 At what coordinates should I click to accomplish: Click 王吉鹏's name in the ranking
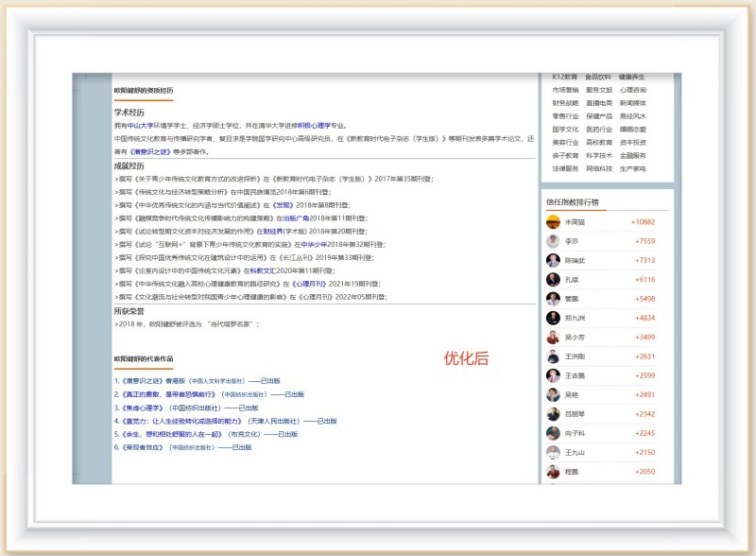tap(576, 375)
